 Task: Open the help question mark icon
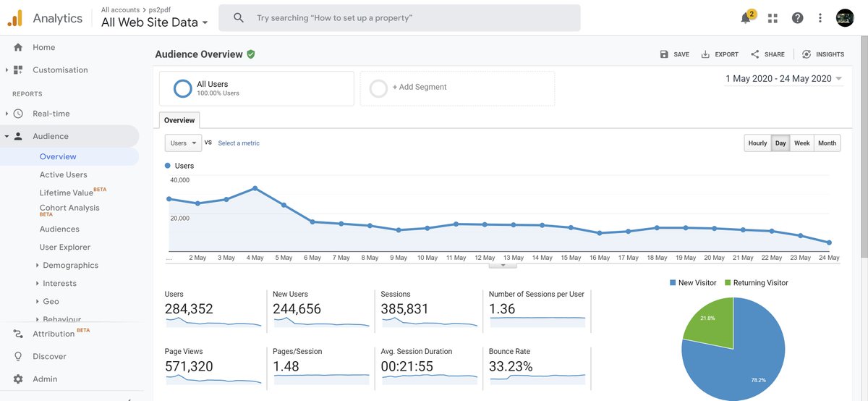tap(797, 18)
